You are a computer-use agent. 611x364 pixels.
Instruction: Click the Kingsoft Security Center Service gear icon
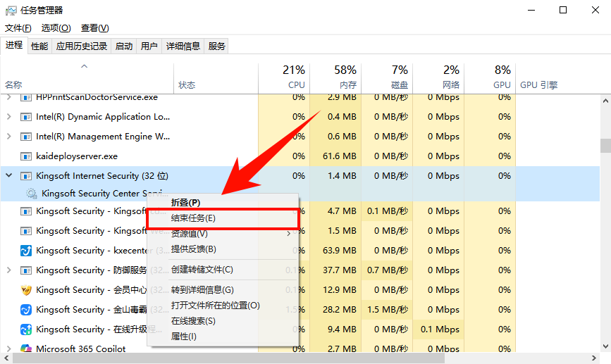coord(31,193)
